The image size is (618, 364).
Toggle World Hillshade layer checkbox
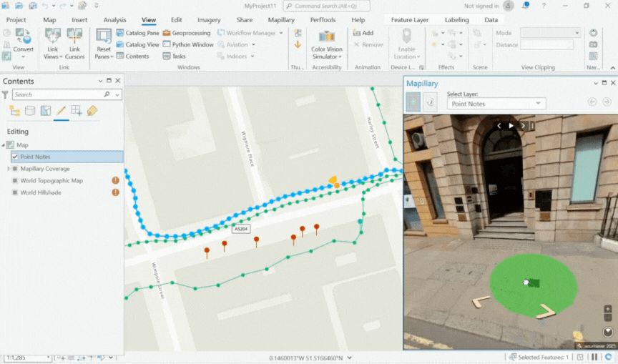[x=14, y=192]
